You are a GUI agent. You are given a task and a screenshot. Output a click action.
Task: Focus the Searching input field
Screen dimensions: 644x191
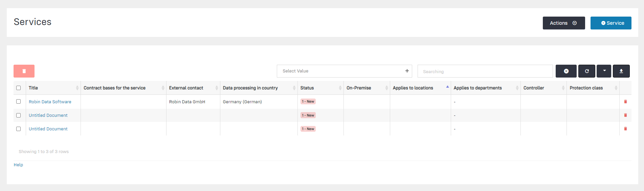(x=485, y=71)
